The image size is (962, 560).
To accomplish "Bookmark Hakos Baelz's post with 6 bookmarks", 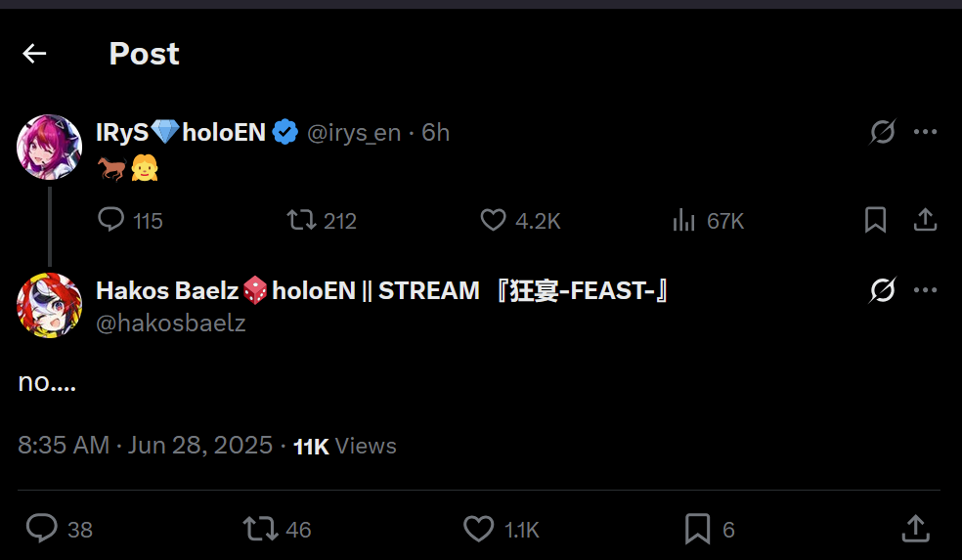I will (697, 529).
